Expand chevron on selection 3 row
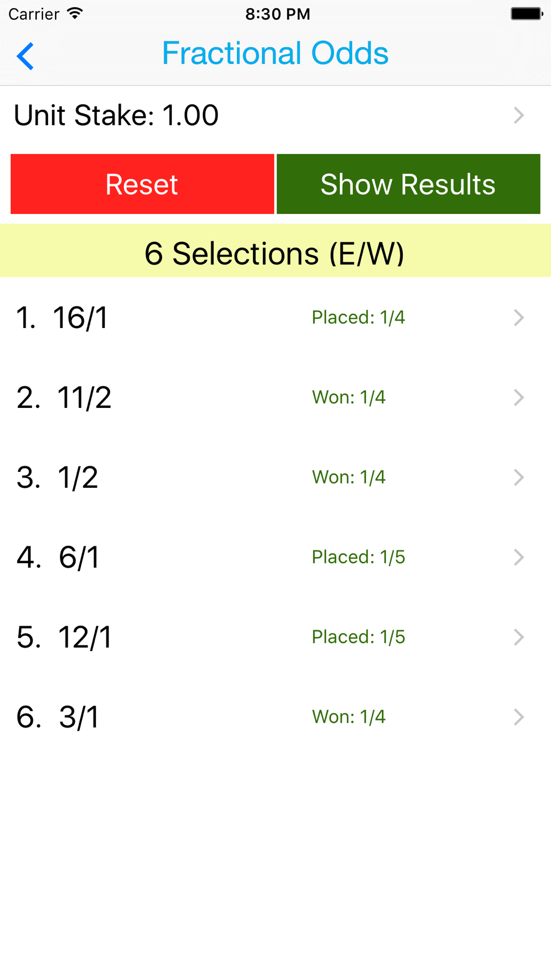Viewport: 551px width, 980px height. click(518, 477)
